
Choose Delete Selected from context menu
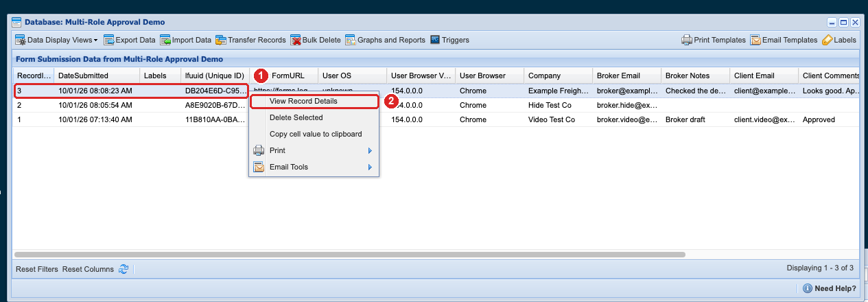point(314,117)
